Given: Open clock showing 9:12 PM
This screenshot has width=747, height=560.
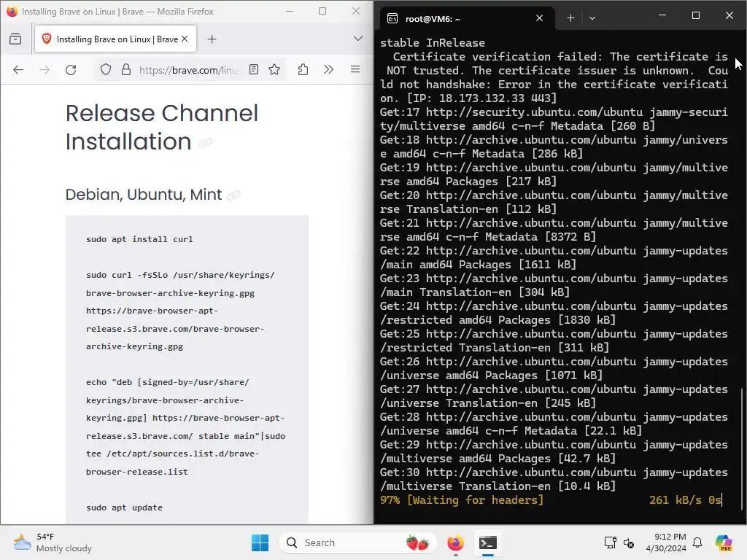Looking at the screenshot, I should click(666, 542).
